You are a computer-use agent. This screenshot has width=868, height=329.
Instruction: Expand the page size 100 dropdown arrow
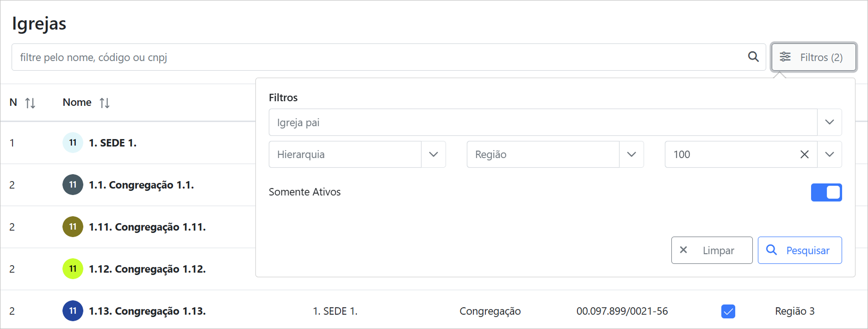pos(829,154)
